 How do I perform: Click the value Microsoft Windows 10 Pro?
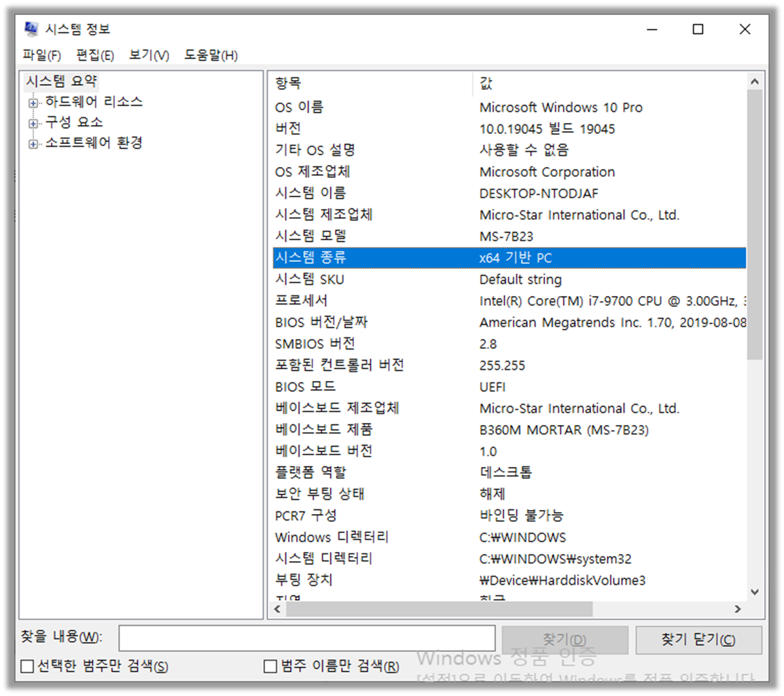click(x=561, y=107)
